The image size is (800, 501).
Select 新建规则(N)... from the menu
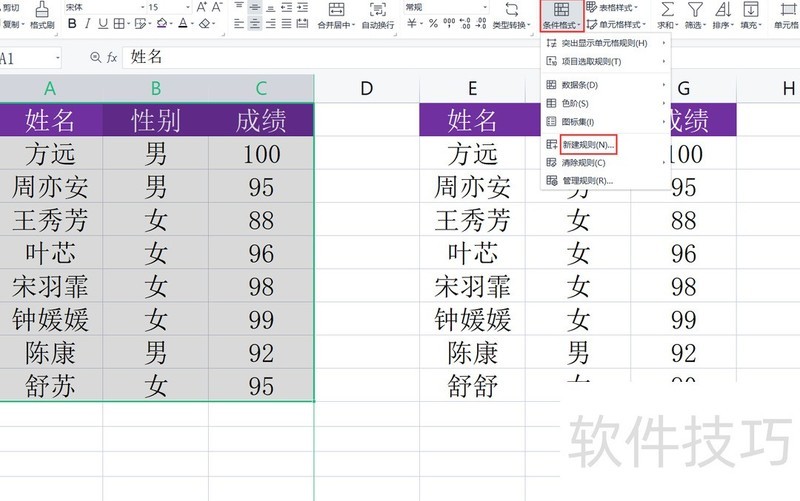[588, 145]
